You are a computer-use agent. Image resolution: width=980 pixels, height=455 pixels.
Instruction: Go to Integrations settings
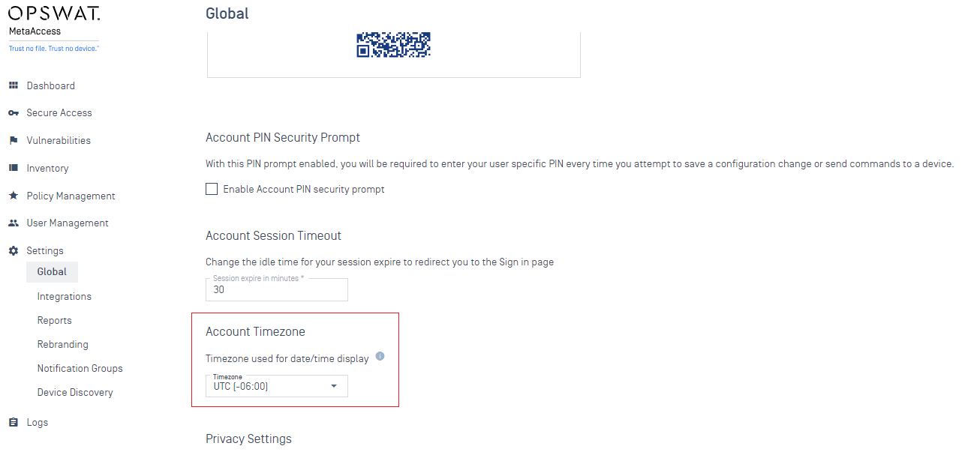[x=65, y=297]
